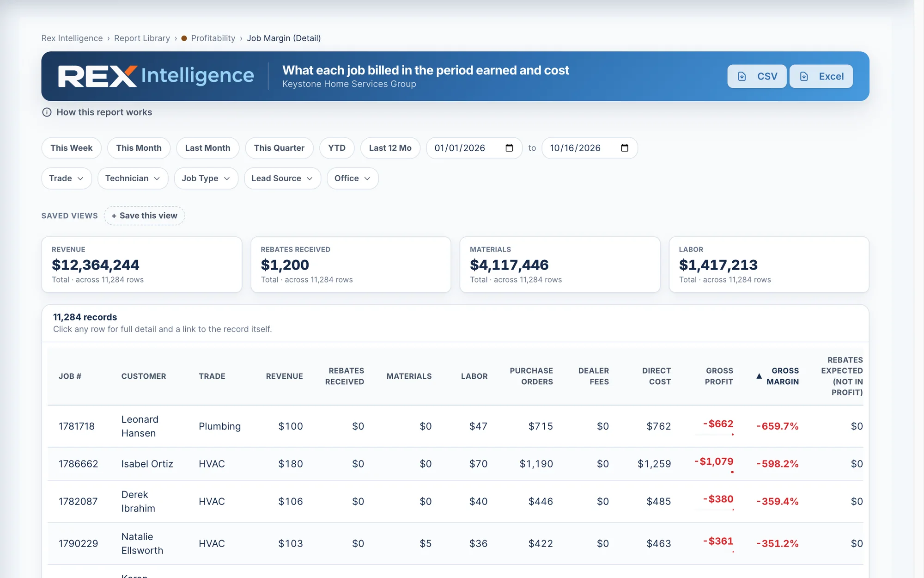This screenshot has height=578, width=924.
Task: Open job row 1781718
Action: pyautogui.click(x=455, y=426)
